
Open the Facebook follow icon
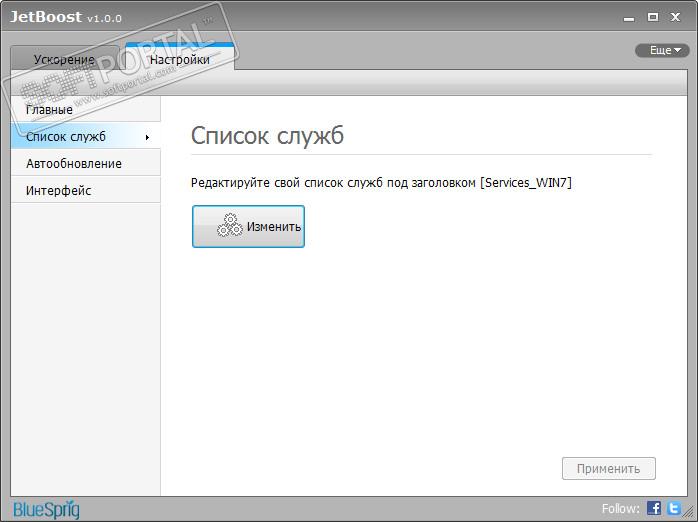tap(653, 508)
